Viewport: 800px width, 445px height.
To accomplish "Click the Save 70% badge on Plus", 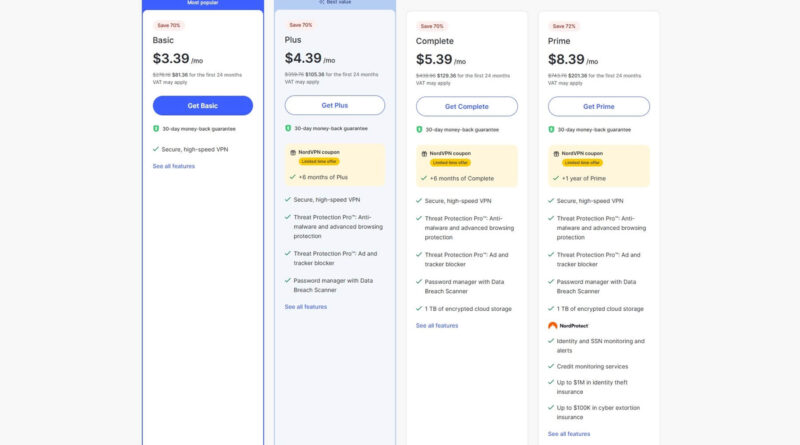I will 301,24.
